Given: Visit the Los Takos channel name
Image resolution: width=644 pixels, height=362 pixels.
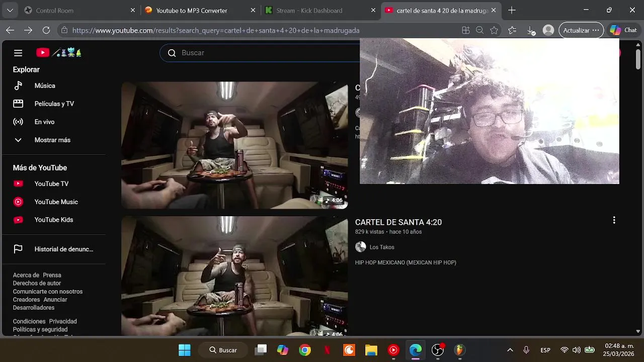Looking at the screenshot, I should pos(382,247).
